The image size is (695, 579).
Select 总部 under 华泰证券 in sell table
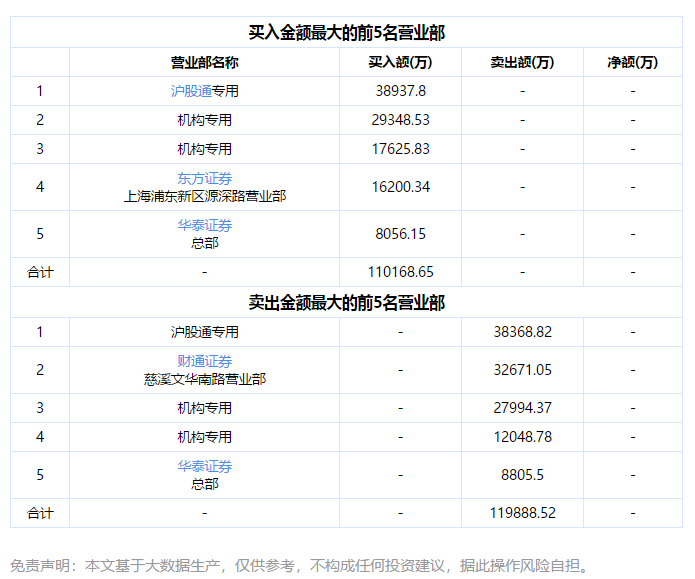tap(205, 484)
